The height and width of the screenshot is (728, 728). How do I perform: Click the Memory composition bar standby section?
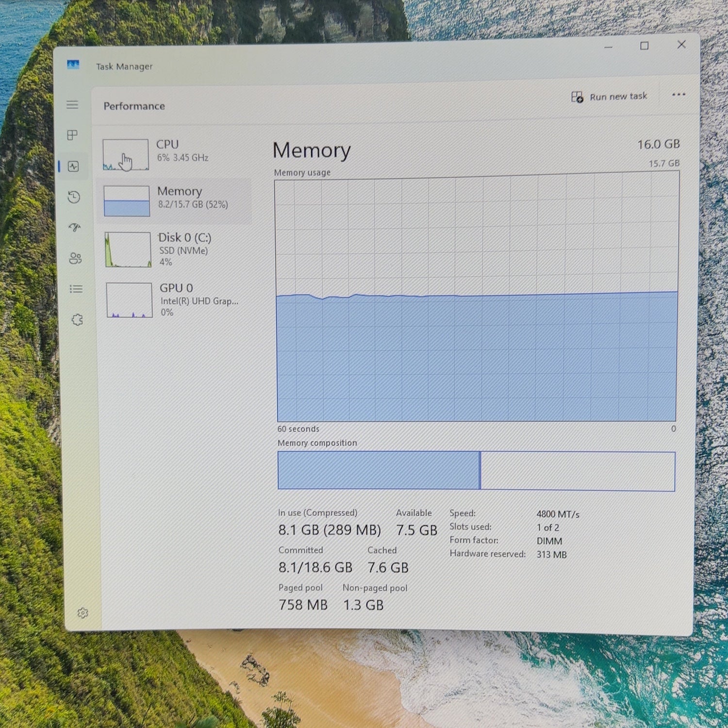pyautogui.click(x=578, y=471)
